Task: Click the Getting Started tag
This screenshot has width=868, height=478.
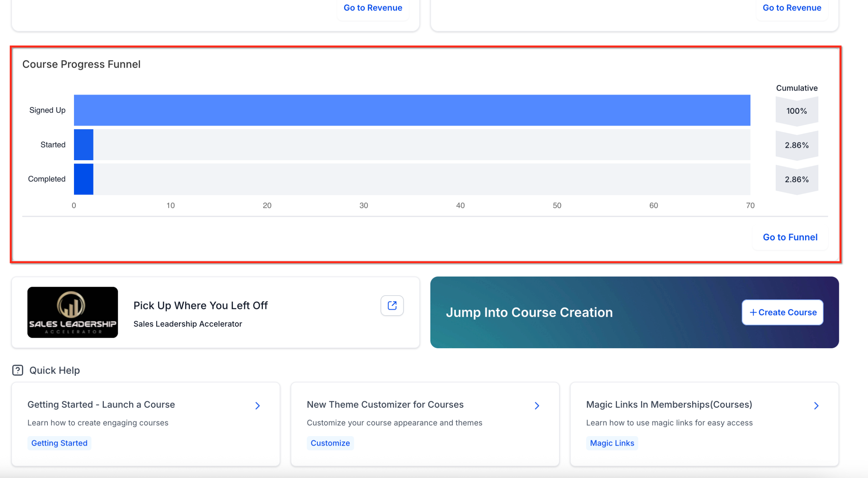Action: coord(59,443)
